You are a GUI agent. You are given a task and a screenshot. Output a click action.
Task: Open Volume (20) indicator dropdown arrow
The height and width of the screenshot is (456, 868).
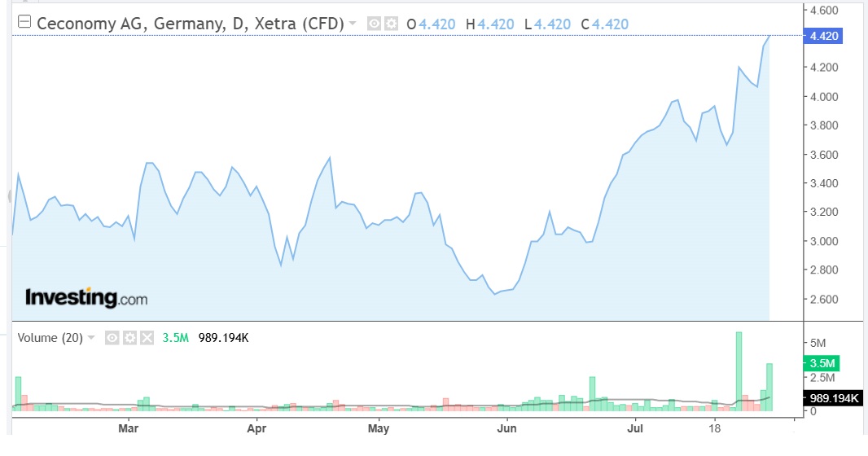click(x=91, y=338)
